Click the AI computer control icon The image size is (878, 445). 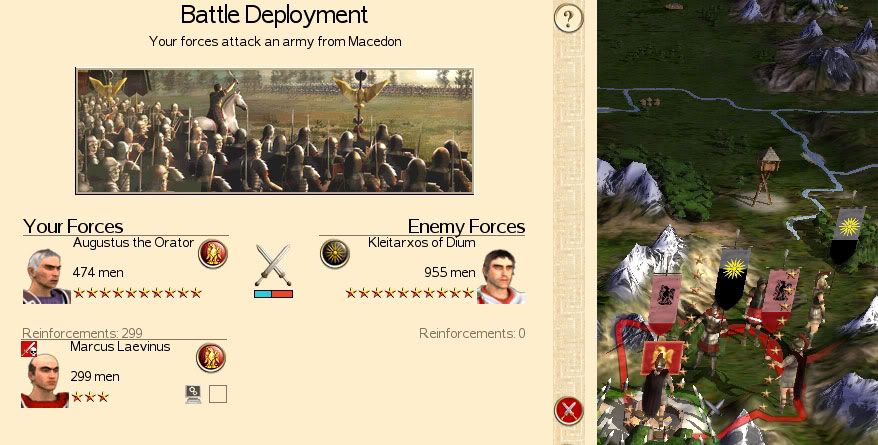193,395
